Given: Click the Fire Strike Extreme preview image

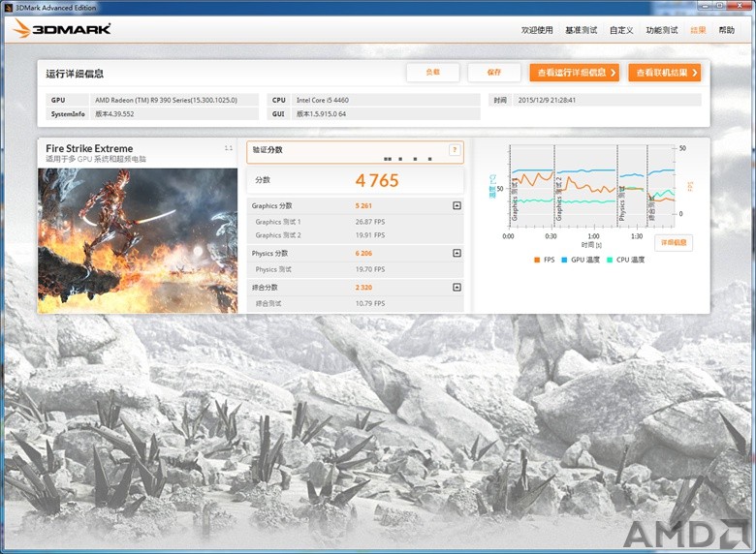Looking at the screenshot, I should (138, 240).
